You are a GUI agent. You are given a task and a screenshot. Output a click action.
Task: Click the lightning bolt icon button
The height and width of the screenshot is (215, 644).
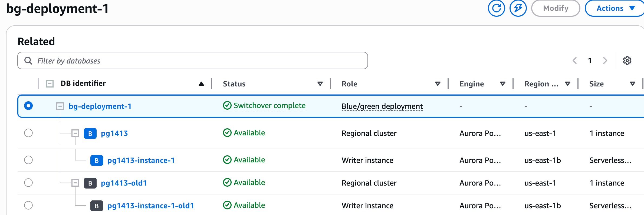click(x=518, y=8)
